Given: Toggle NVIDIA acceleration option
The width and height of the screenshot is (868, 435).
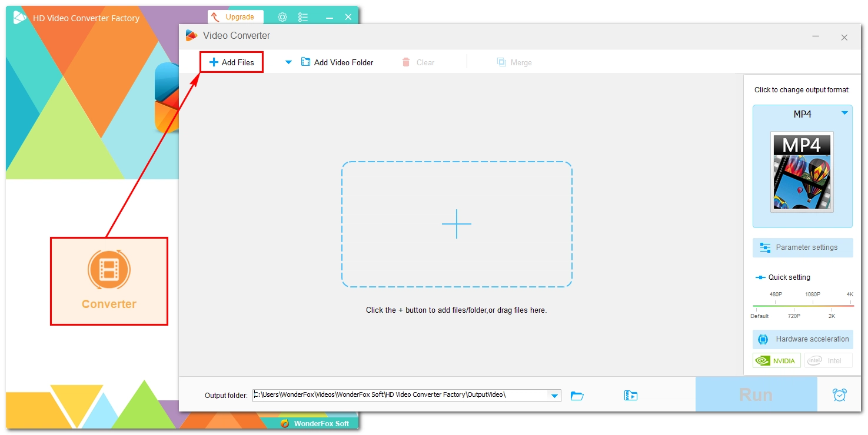Looking at the screenshot, I should click(776, 360).
